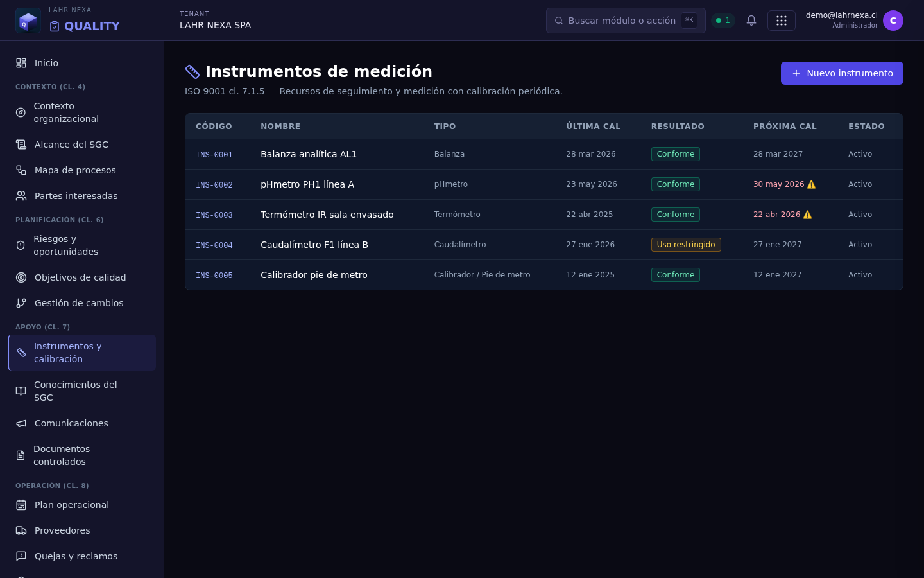This screenshot has width=924, height=578.
Task: Select Calibrador pie de metro name
Action: click(314, 275)
